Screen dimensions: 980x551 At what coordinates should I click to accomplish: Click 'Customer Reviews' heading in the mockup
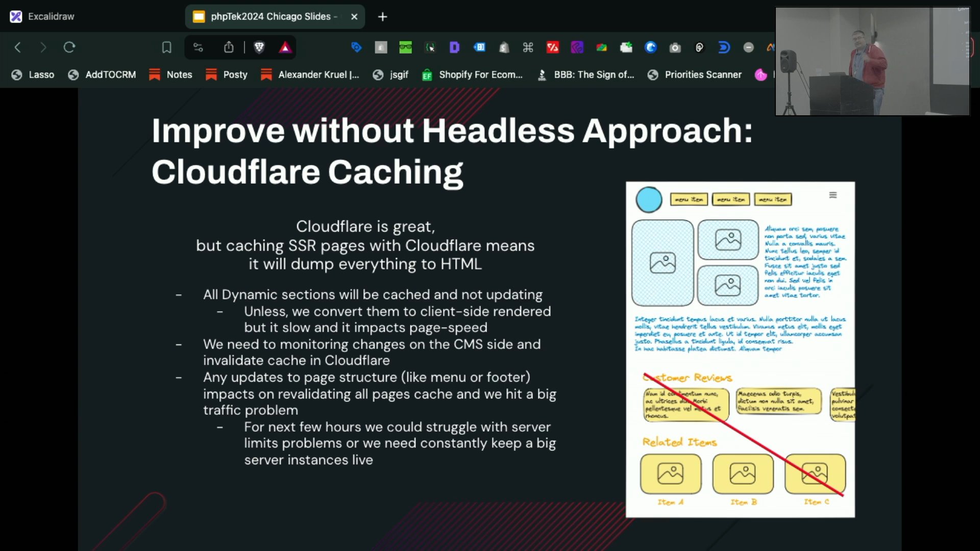click(688, 378)
